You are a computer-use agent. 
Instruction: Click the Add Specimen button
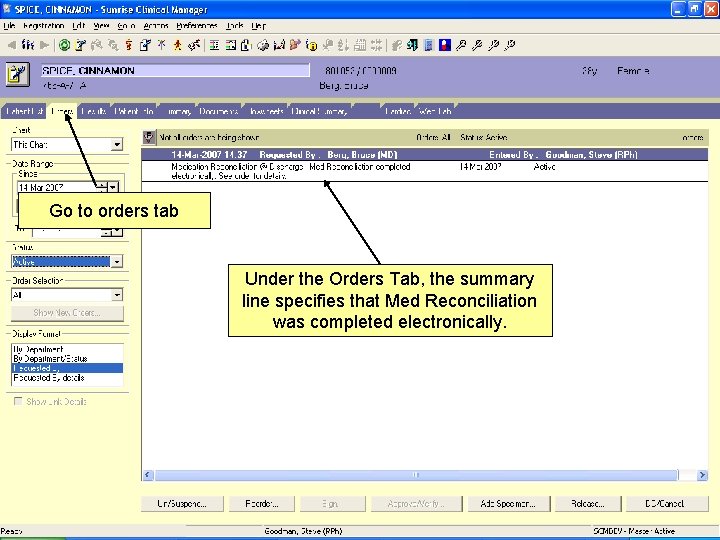click(x=508, y=504)
